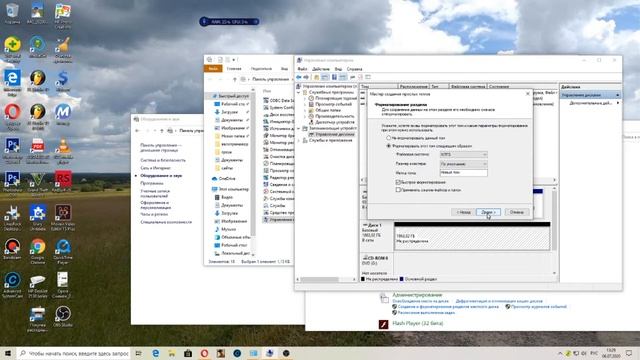
Task: Click the 'Далее >' wizard button
Action: (x=488, y=212)
